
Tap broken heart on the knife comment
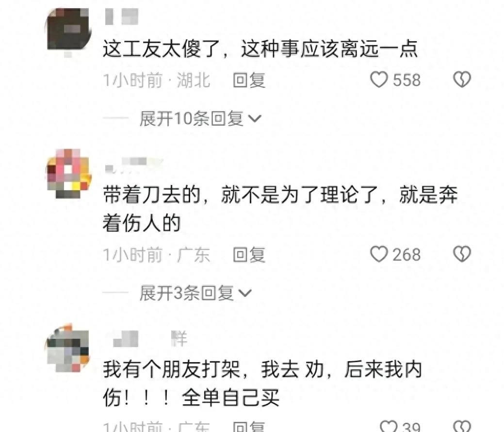pos(462,254)
